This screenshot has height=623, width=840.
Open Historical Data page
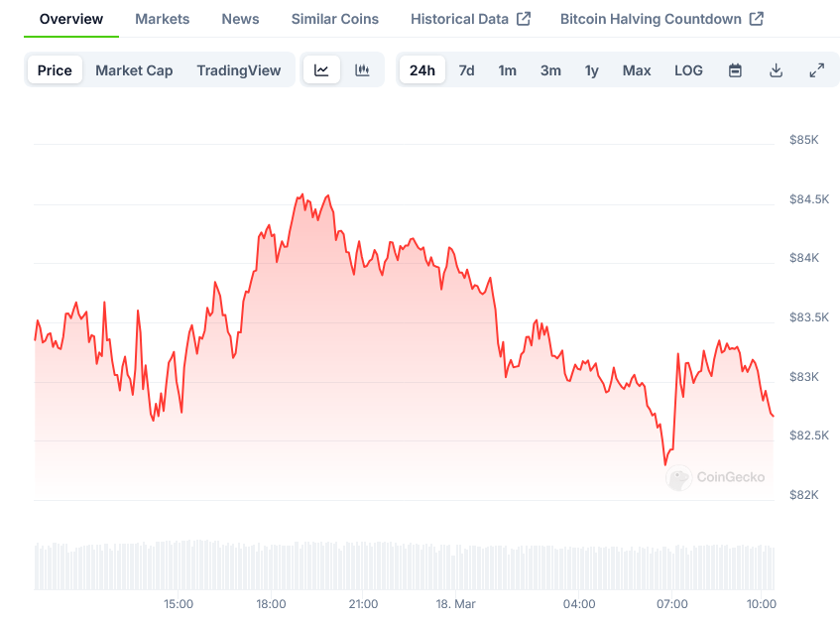(x=459, y=19)
